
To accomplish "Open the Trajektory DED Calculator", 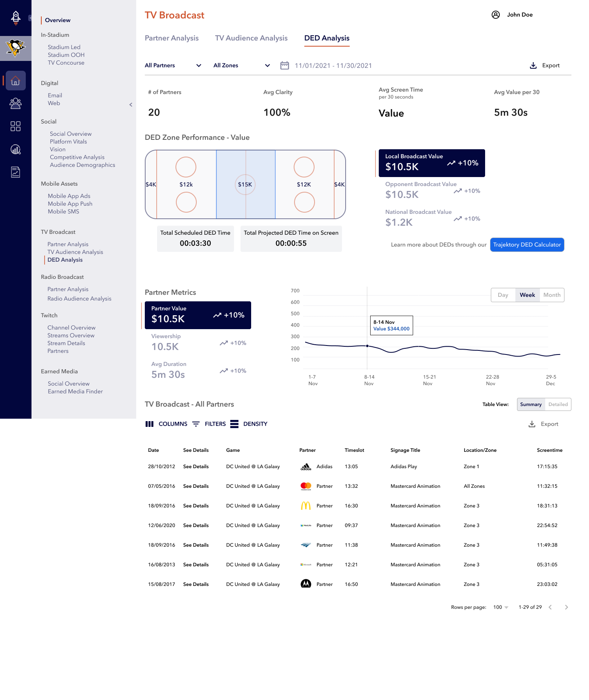I will pos(527,245).
